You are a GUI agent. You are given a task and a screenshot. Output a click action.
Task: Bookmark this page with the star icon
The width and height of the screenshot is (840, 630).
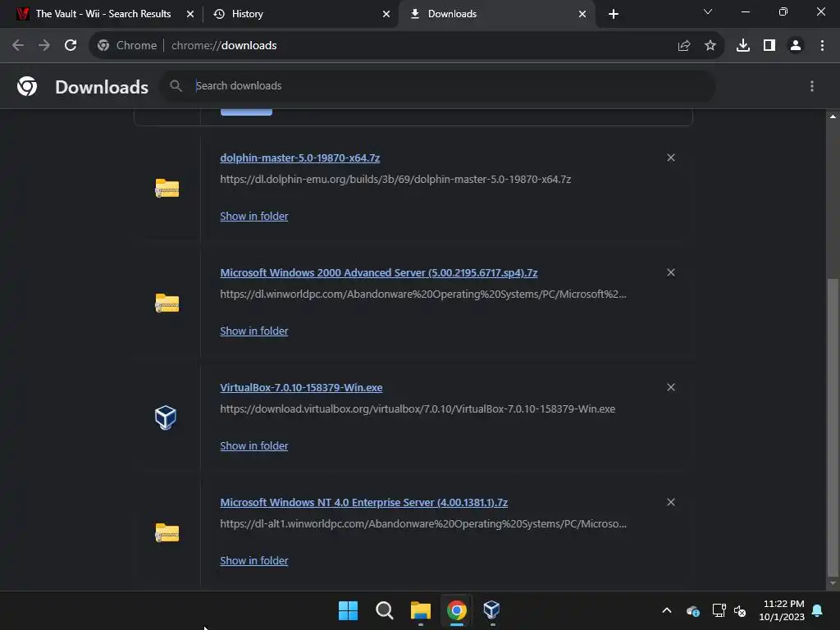coord(710,46)
